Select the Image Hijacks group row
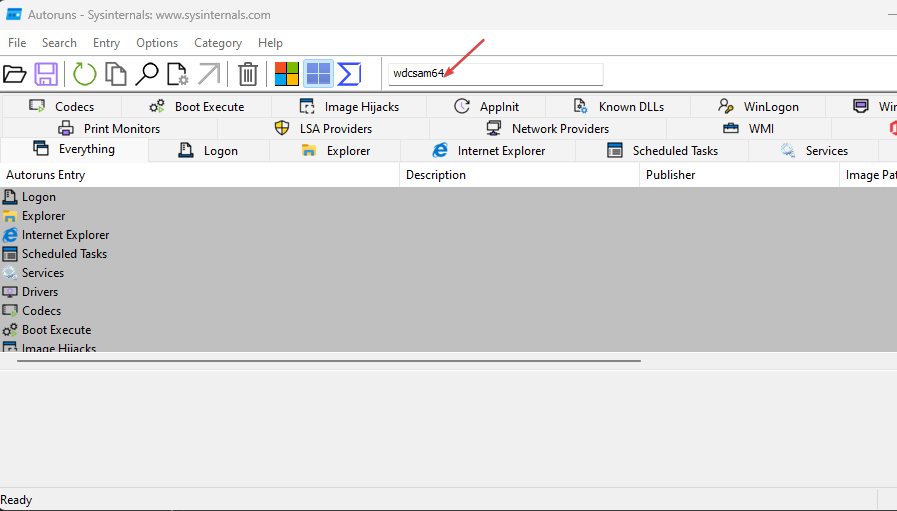The image size is (897, 511). click(448, 346)
